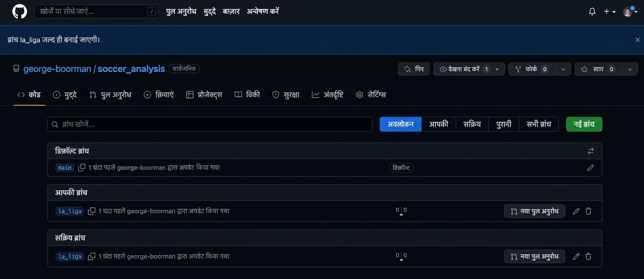The image size is (644, 279).
Task: Open the GitHub home logo
Action: [19, 12]
